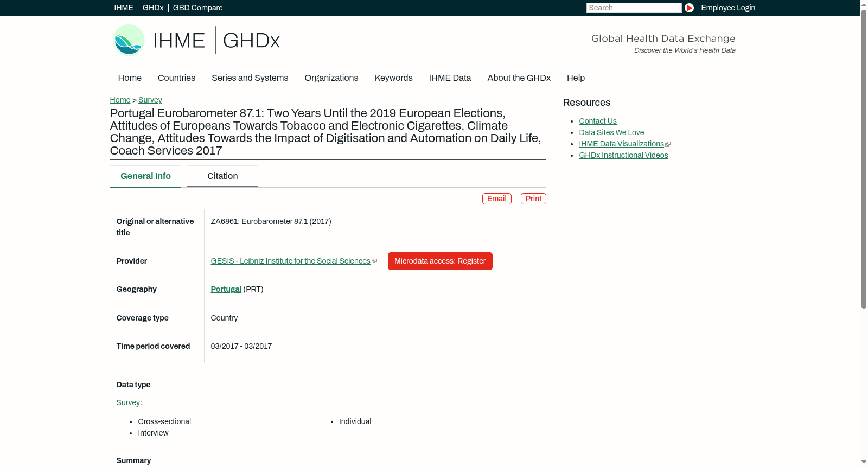Open Data Sites We Love link

(611, 132)
